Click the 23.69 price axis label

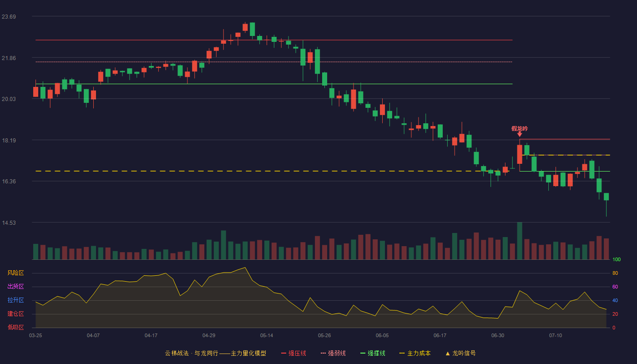(x=9, y=17)
